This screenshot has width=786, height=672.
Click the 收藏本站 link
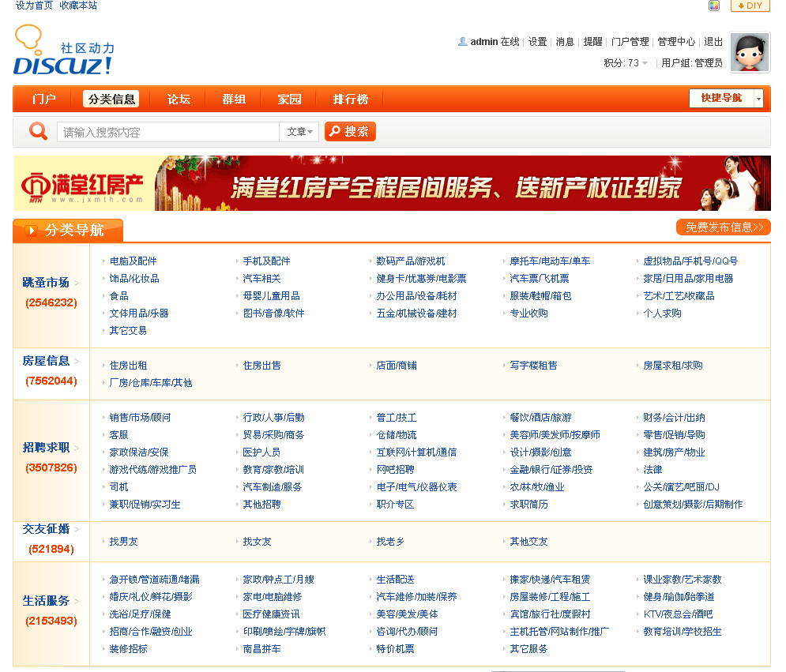tap(78, 6)
